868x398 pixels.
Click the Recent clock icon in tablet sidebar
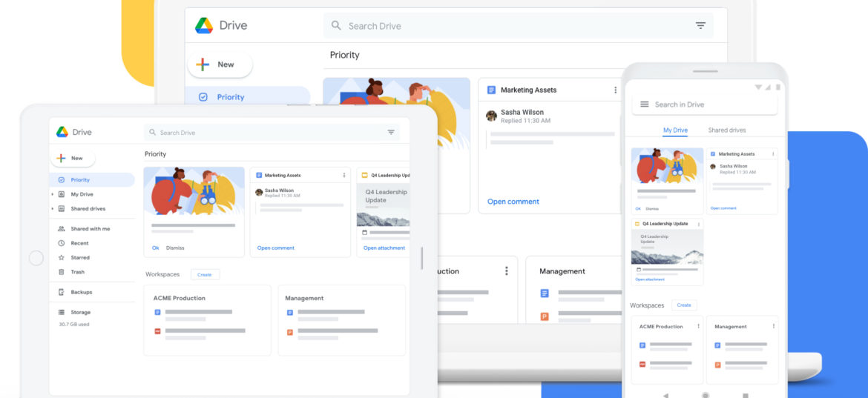tap(61, 243)
